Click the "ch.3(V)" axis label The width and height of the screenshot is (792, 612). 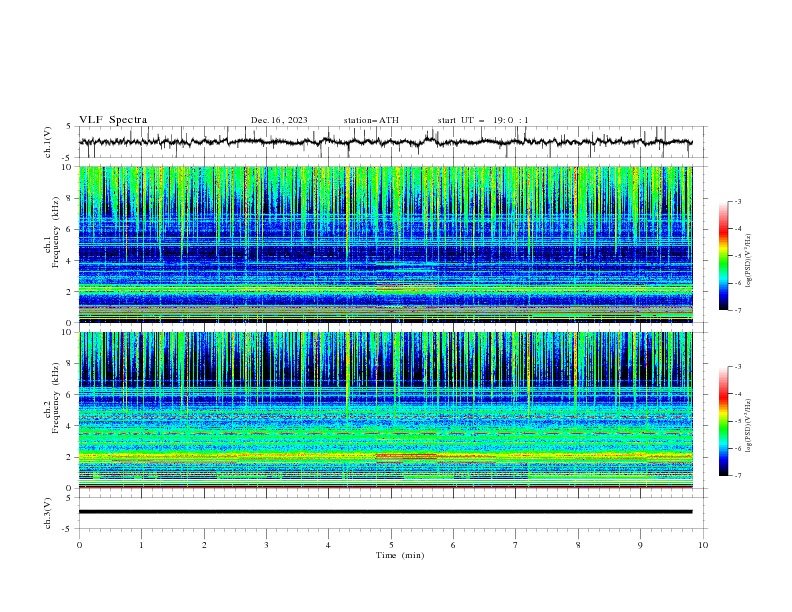47,513
